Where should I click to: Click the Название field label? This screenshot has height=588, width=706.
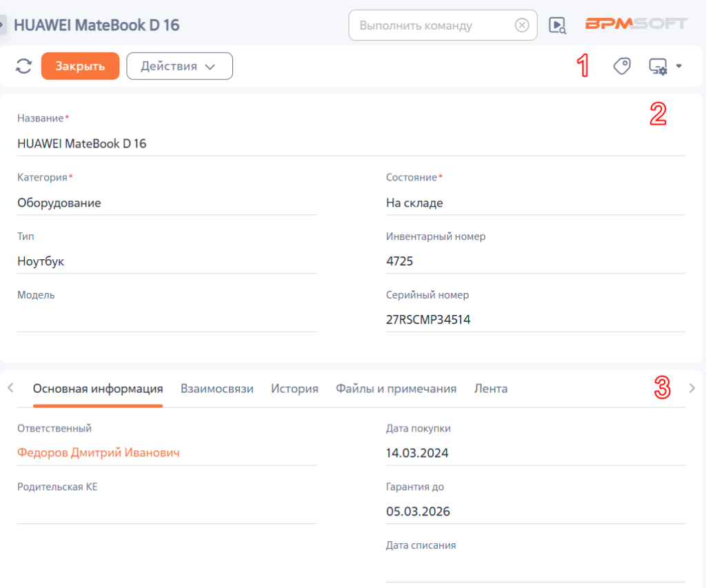[41, 119]
